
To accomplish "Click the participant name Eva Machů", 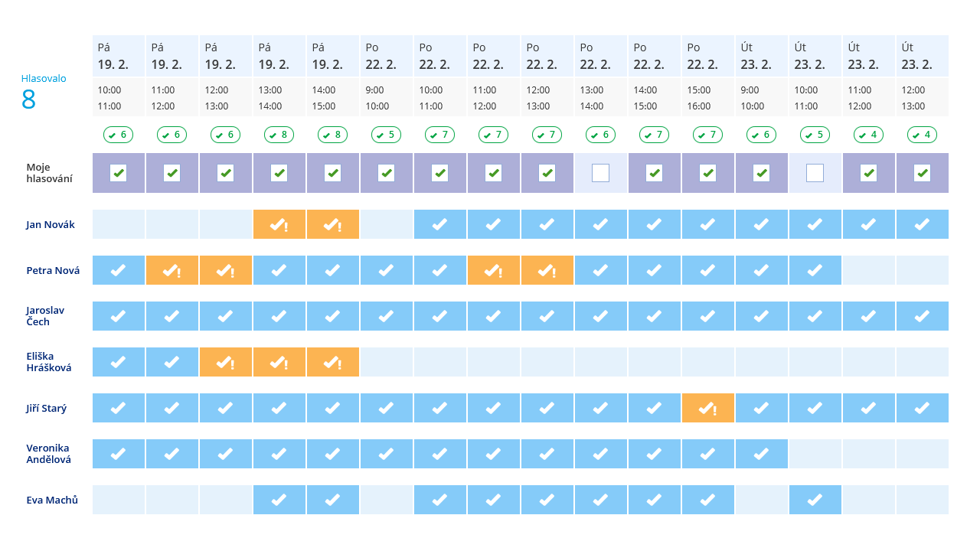I will coord(52,500).
